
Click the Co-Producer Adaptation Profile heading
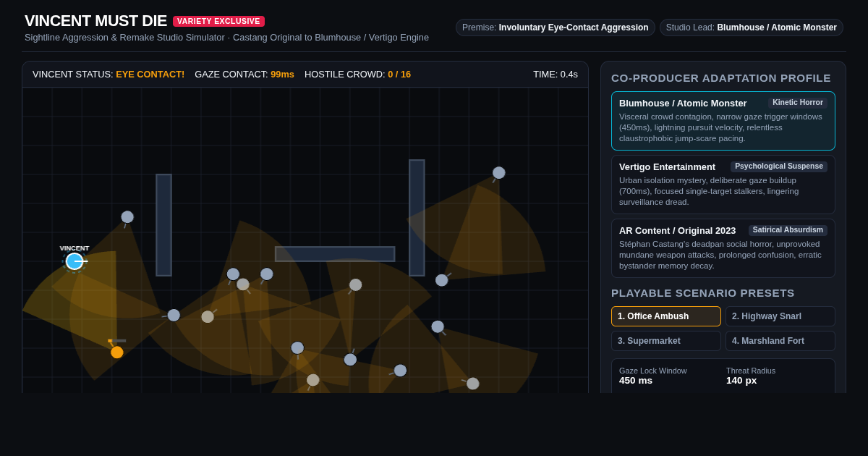(x=721, y=78)
